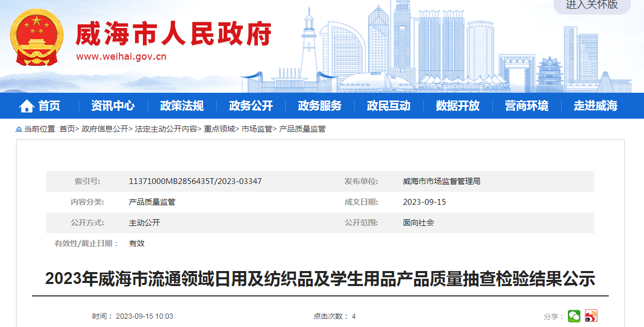Image resolution: width=644 pixels, height=327 pixels.
Task: Open the 产品质量监管 breadcrumb link
Action: [302, 129]
